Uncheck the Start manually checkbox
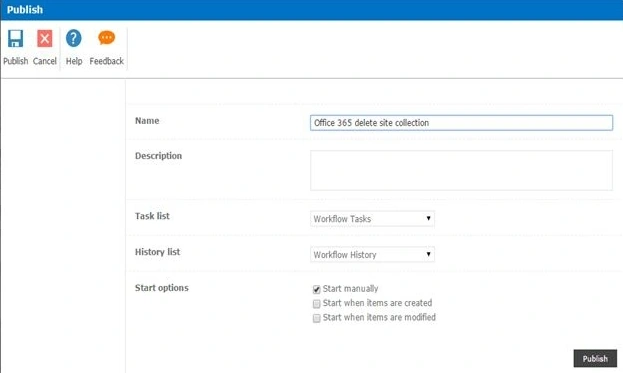 pyautogui.click(x=316, y=289)
